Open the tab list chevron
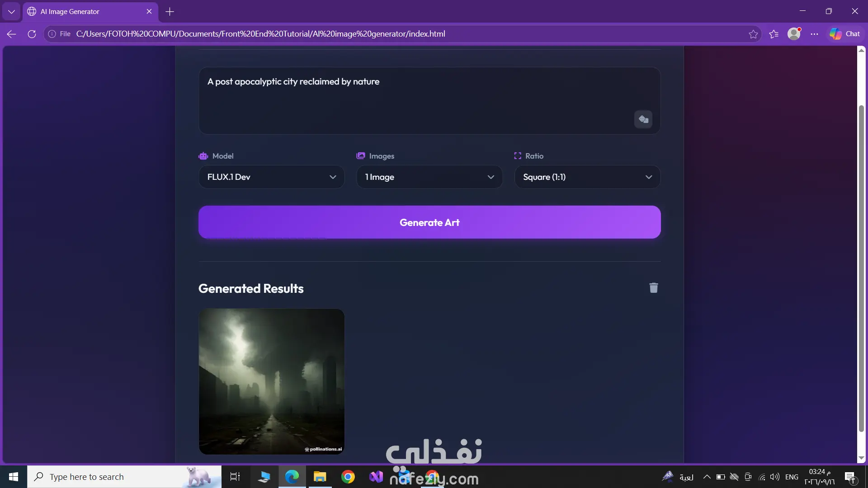This screenshot has height=488, width=868. [x=11, y=12]
